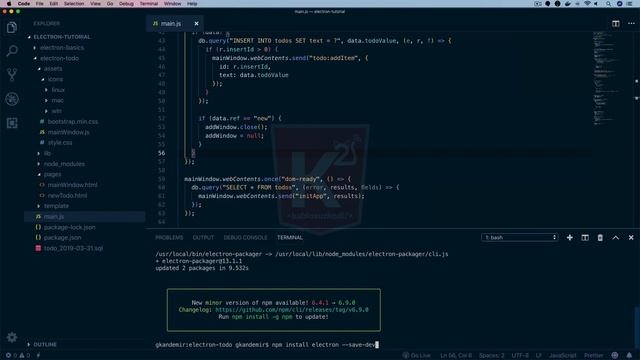Image resolution: width=640 pixels, height=360 pixels.
Task: Click Prettier in the status bar
Action: [x=593, y=355]
